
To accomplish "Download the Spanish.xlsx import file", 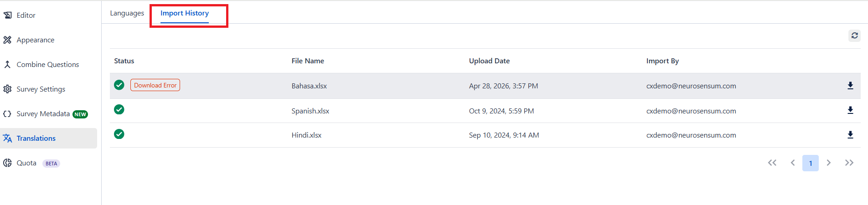I will pos(850,110).
